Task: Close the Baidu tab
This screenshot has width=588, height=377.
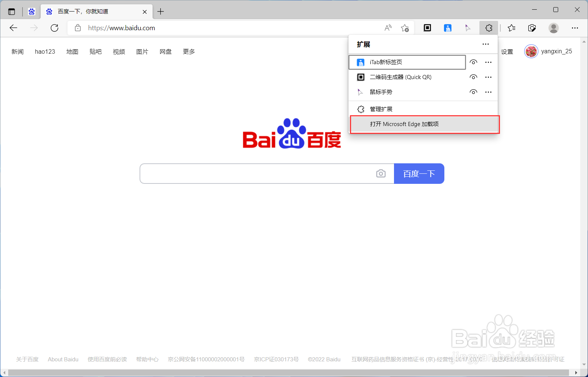Action: (145, 12)
